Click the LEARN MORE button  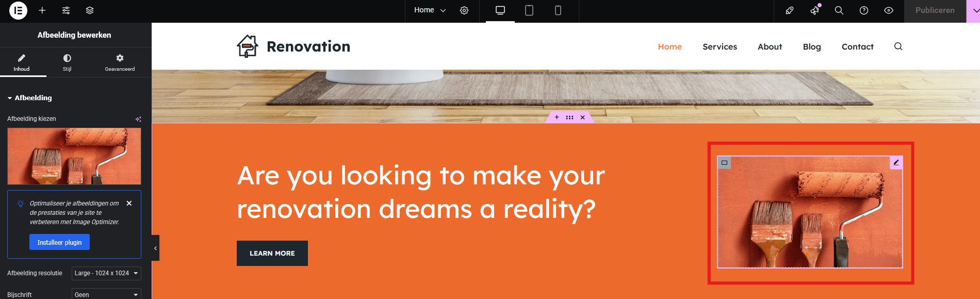click(272, 254)
